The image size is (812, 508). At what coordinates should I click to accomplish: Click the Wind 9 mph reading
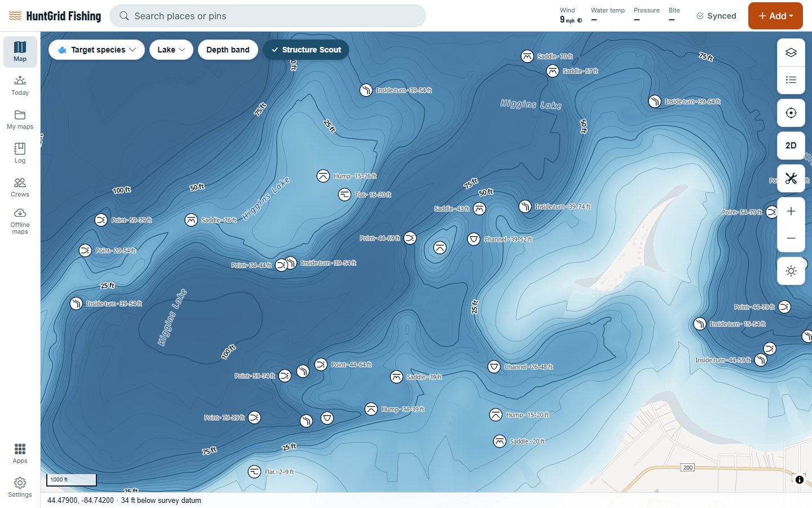tap(571, 15)
